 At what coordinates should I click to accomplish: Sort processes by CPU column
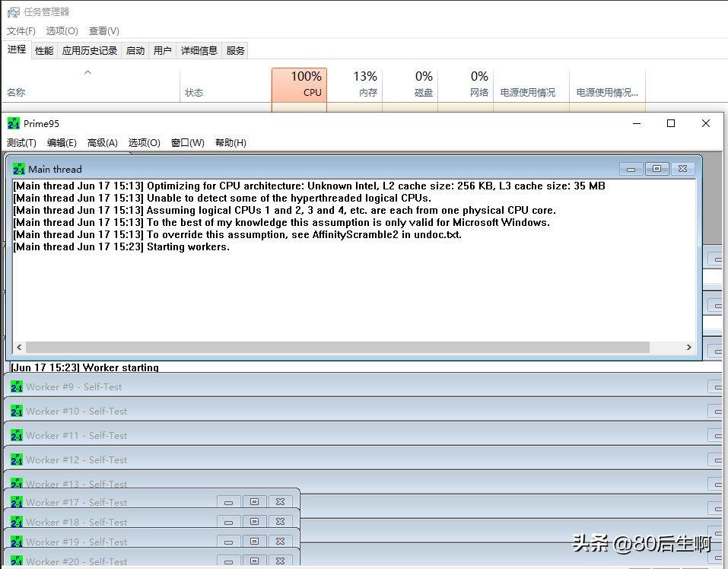point(300,84)
